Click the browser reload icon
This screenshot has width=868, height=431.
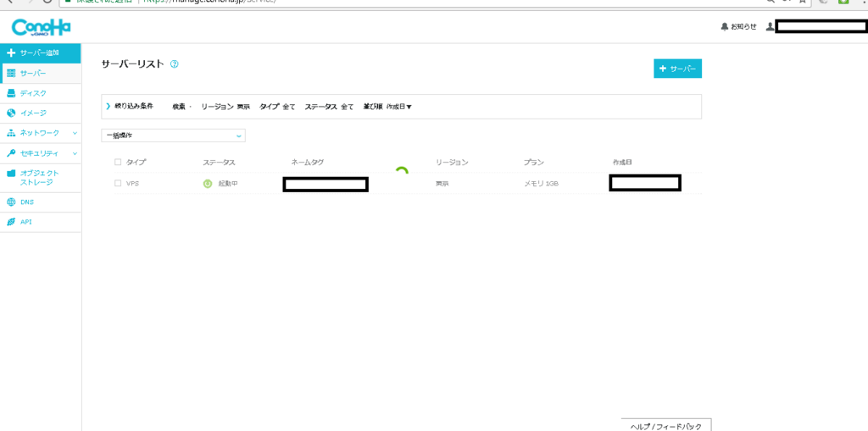tap(47, 2)
